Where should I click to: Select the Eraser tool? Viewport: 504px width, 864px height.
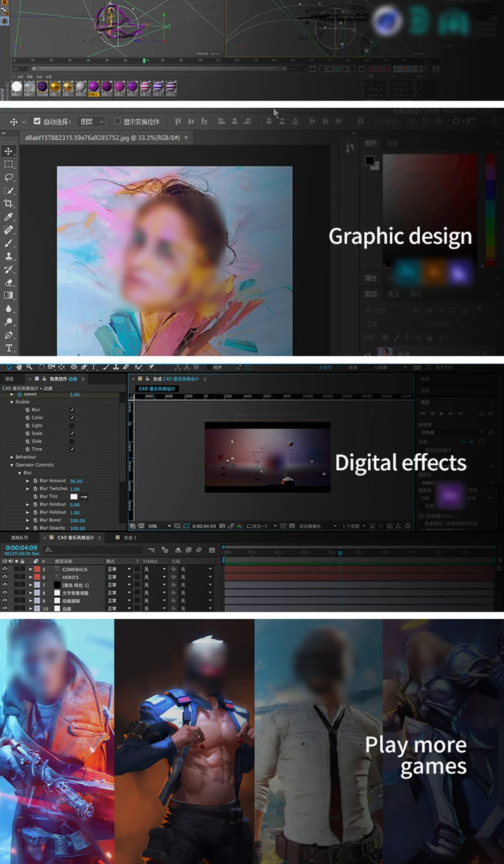tap(9, 282)
